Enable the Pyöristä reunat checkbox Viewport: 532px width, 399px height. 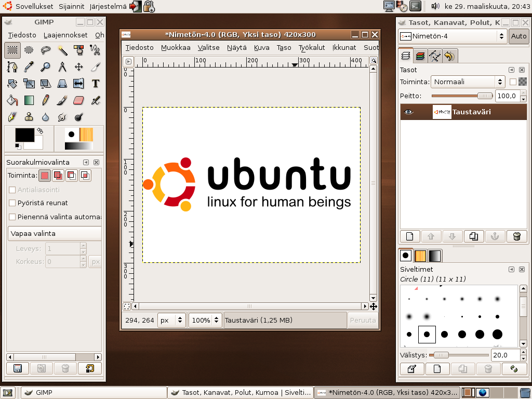12,203
